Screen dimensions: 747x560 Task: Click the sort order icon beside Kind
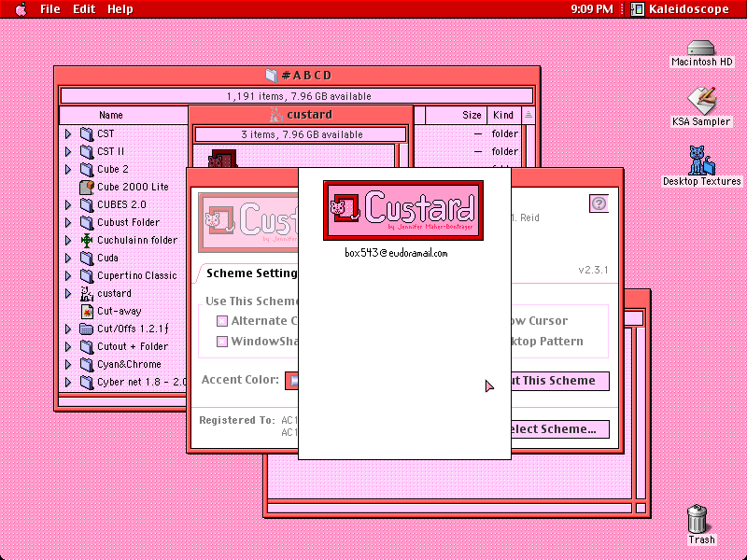pos(529,115)
